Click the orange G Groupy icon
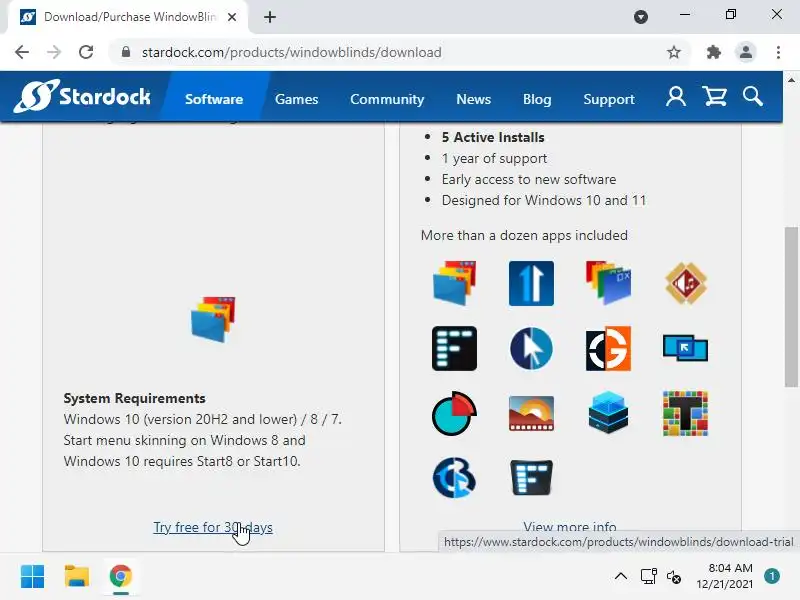Screen dimensions: 800x600 [608, 348]
